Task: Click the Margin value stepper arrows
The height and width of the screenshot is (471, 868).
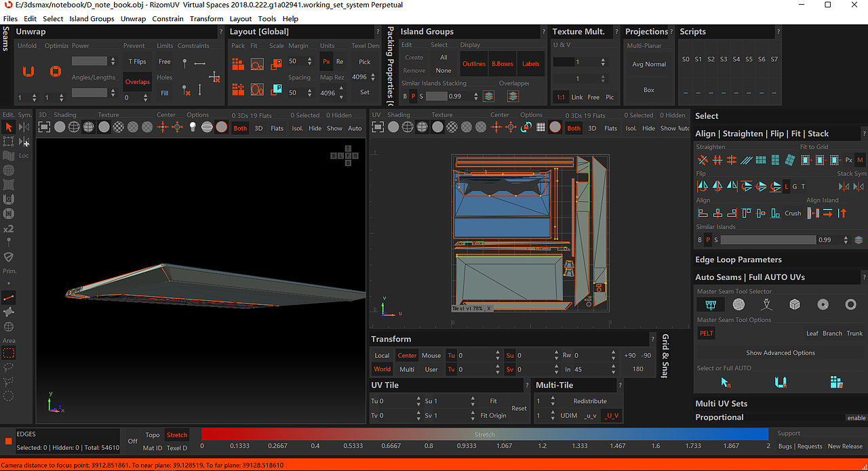Action: click(x=311, y=61)
